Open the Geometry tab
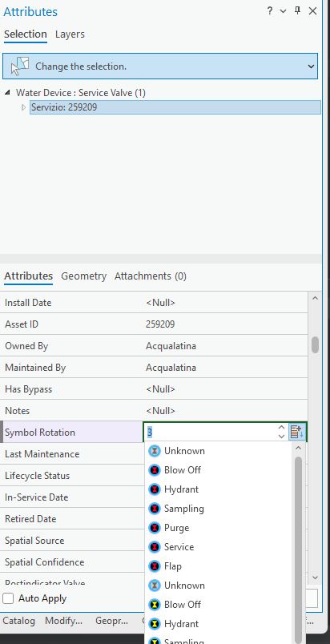 (x=84, y=276)
